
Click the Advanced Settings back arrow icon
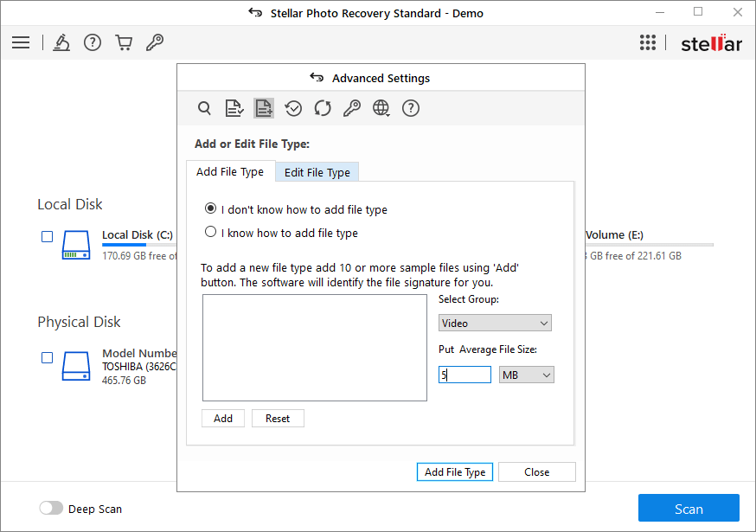(317, 77)
